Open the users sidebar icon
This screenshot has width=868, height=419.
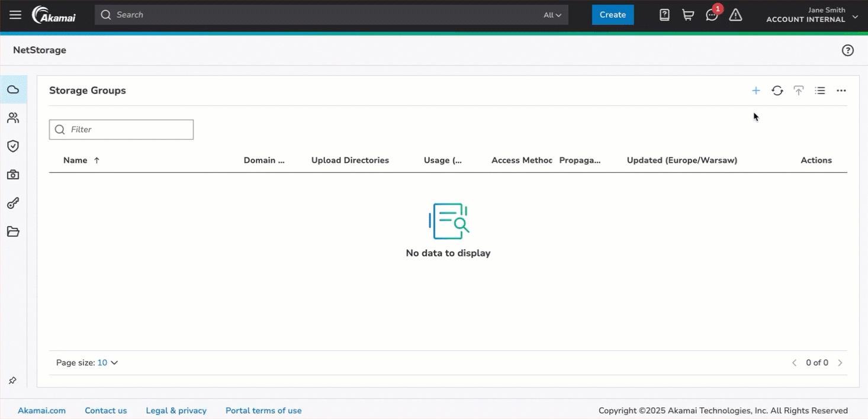pos(13,118)
